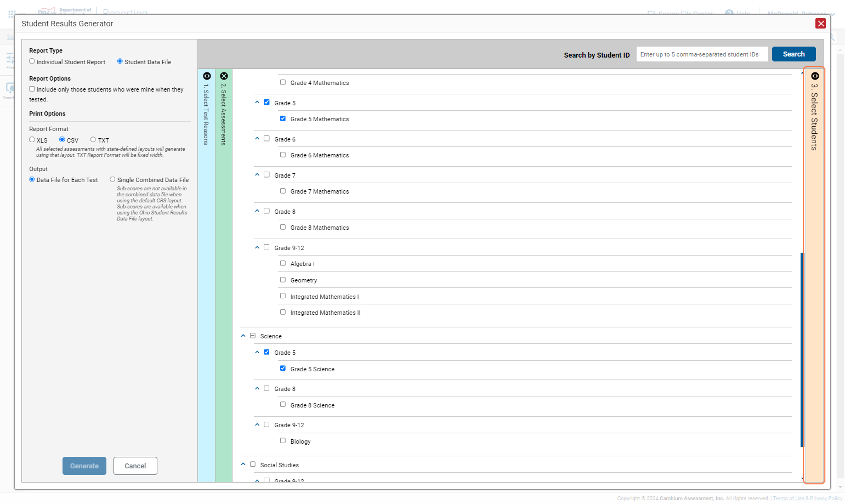Click the '2. Select Assessments' panel tab

click(x=224, y=275)
